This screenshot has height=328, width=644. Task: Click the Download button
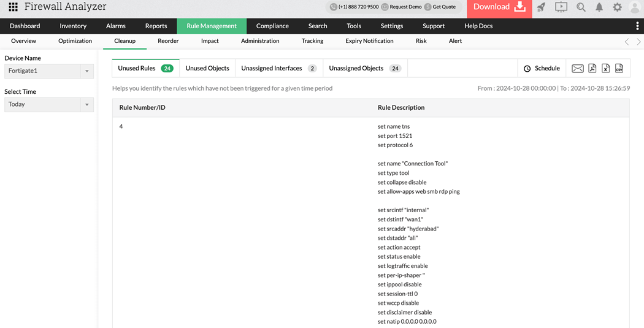tap(499, 7)
